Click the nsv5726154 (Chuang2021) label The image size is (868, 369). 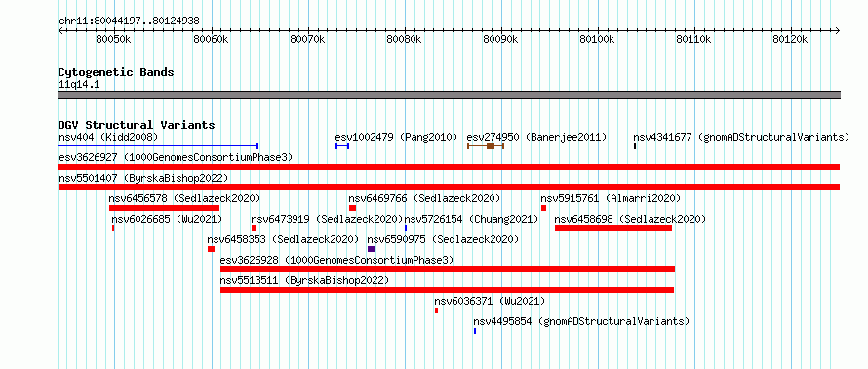471,219
